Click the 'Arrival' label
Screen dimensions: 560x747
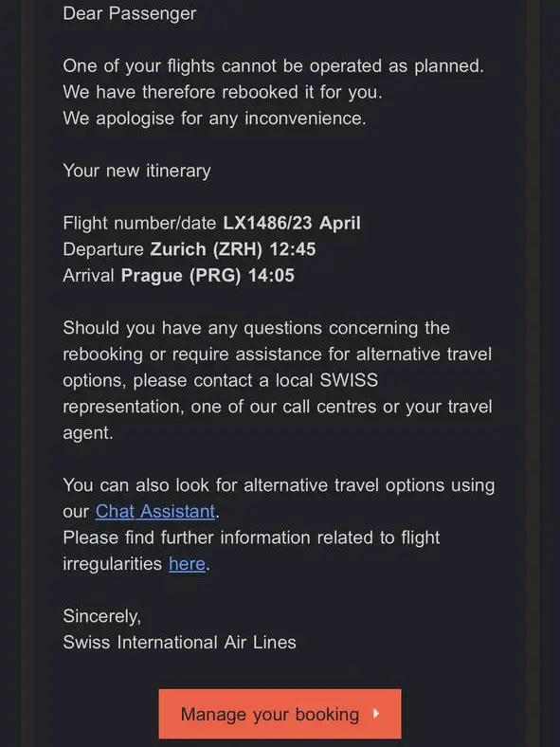pyautogui.click(x=88, y=275)
